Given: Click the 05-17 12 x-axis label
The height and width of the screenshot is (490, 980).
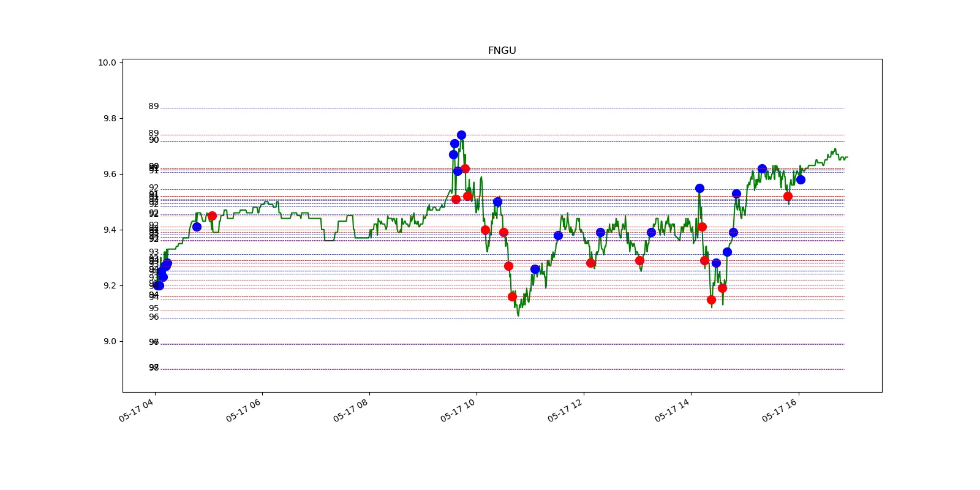Looking at the screenshot, I should [x=565, y=409].
